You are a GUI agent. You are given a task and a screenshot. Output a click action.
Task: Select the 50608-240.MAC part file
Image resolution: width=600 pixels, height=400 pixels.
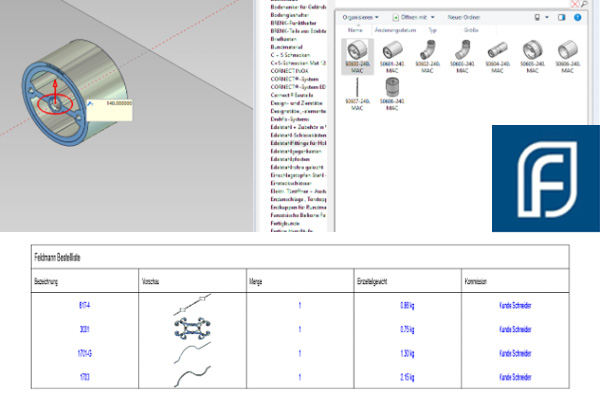point(392,94)
